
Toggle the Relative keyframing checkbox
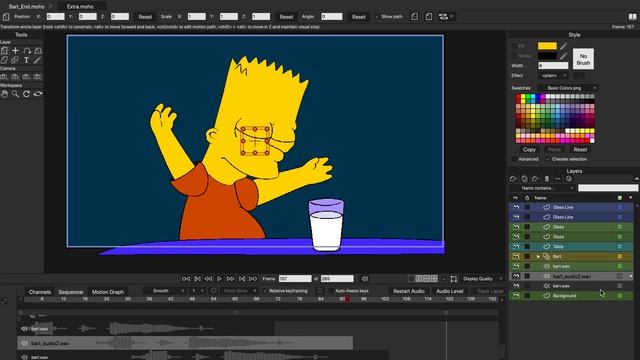[265, 291]
